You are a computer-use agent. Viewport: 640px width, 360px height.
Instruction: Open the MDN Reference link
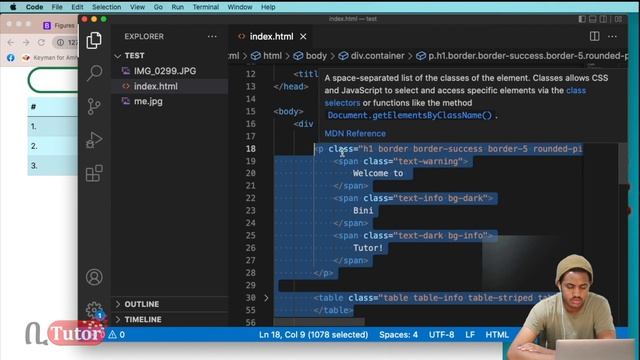(x=355, y=133)
